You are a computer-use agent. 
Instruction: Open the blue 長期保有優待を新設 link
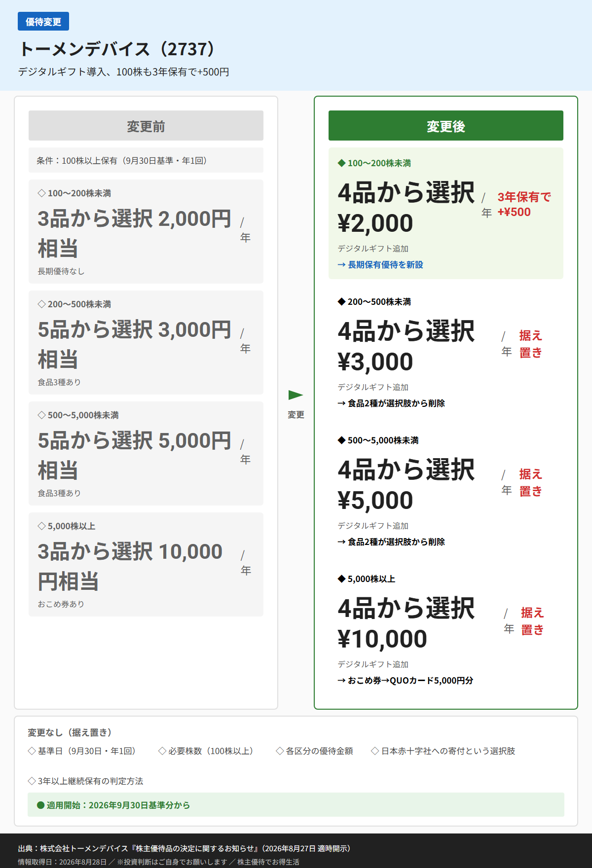[x=380, y=265]
